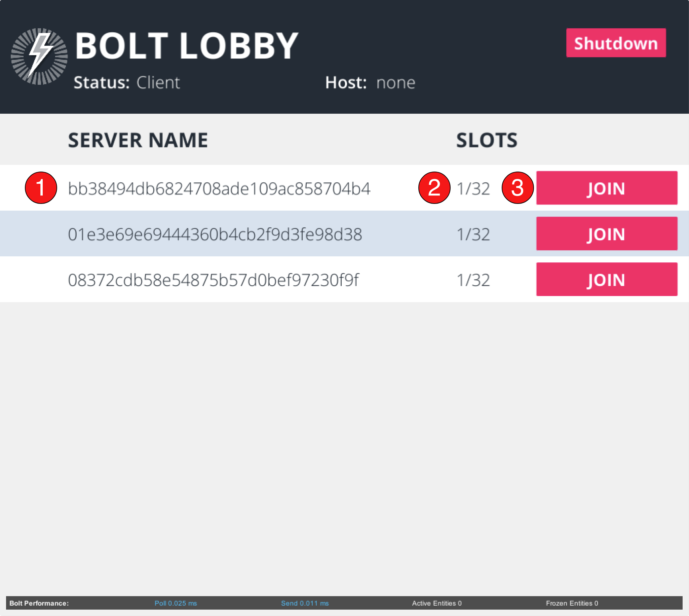Click Poll 0.025 ms in performance bar
The width and height of the screenshot is (689, 616).
[x=176, y=603]
